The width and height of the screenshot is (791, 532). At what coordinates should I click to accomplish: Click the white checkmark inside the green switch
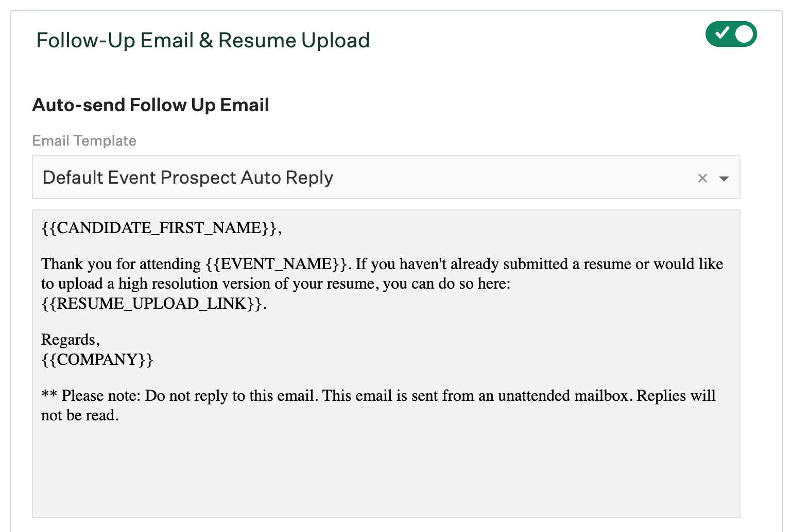tap(723, 33)
